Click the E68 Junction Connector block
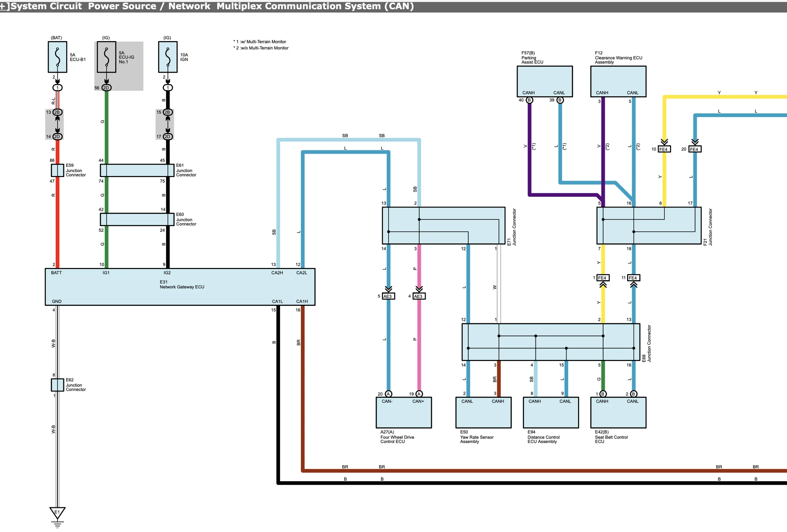This screenshot has height=532, width=787. 551,342
